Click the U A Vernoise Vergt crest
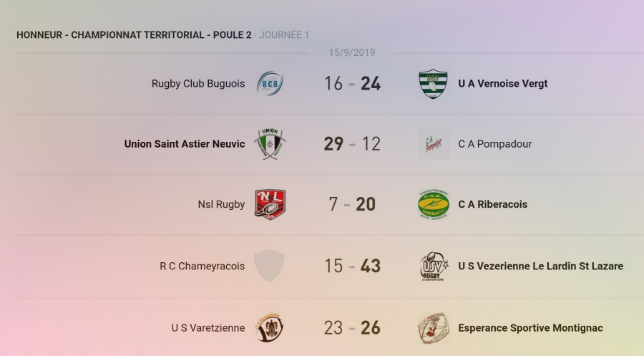 coord(433,84)
